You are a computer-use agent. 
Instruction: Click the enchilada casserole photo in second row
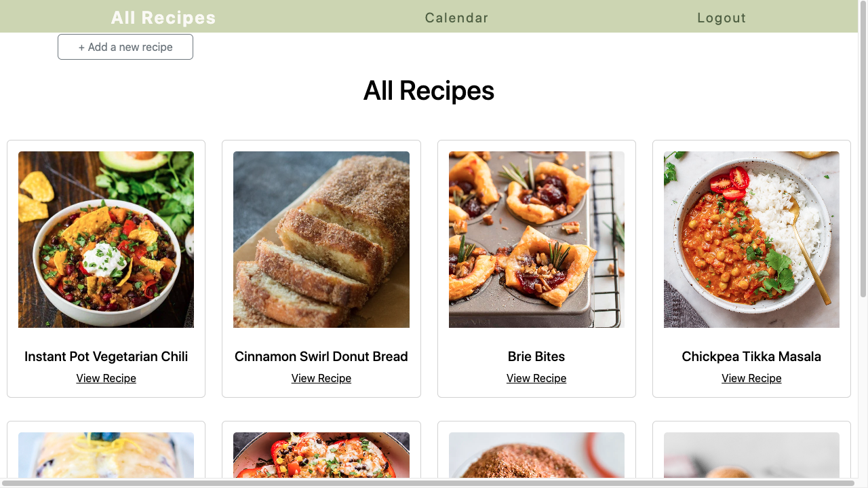[x=106, y=455]
